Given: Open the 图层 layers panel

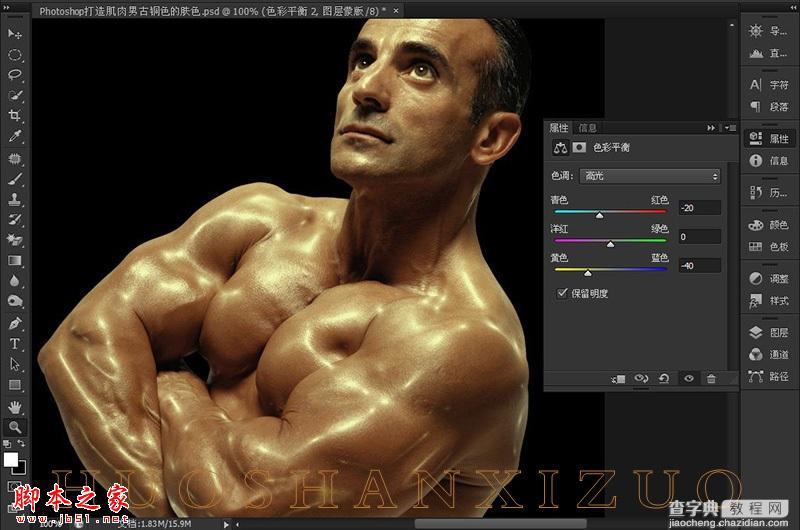Looking at the screenshot, I should coord(769,333).
